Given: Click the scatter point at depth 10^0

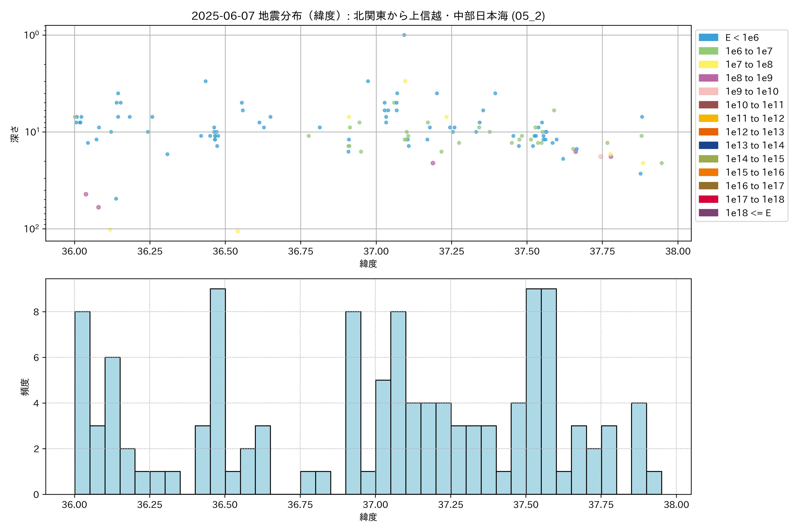Looking at the screenshot, I should [404, 35].
